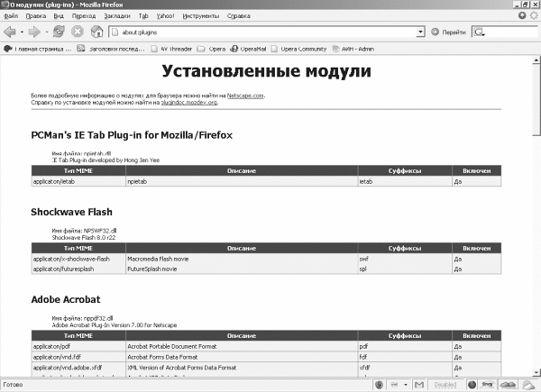This screenshot has height=392, width=541.
Task: Click the Google search engine icon
Action: [480, 32]
